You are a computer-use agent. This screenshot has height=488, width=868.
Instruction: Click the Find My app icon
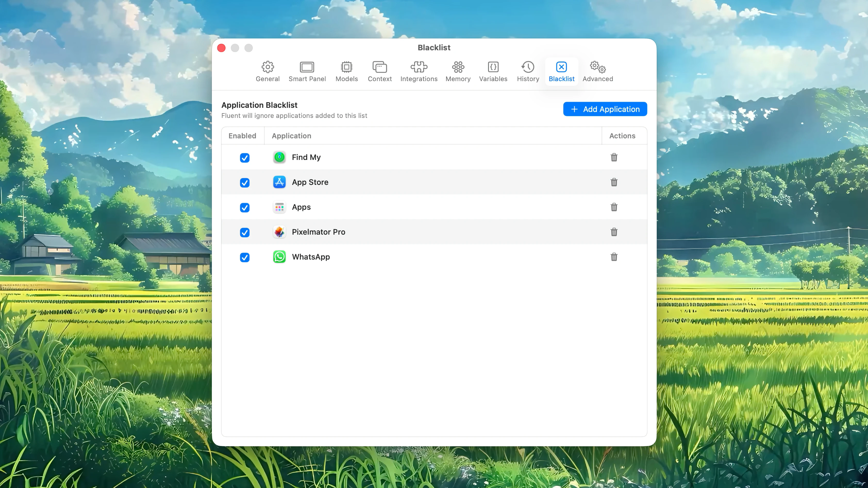point(279,157)
